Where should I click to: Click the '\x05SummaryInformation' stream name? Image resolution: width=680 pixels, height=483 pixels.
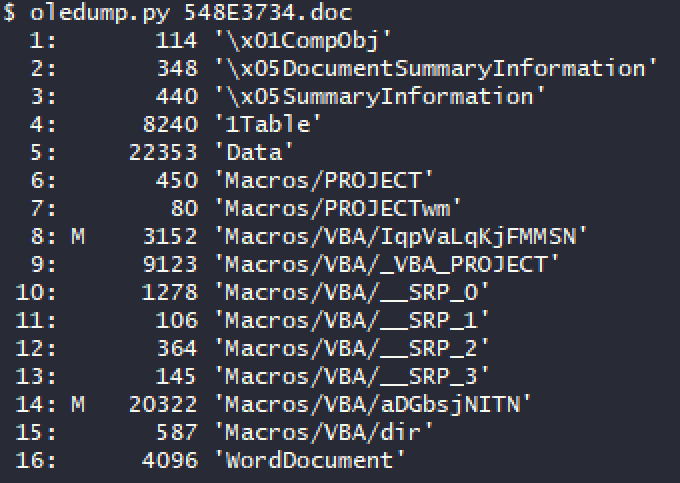pyautogui.click(x=380, y=96)
